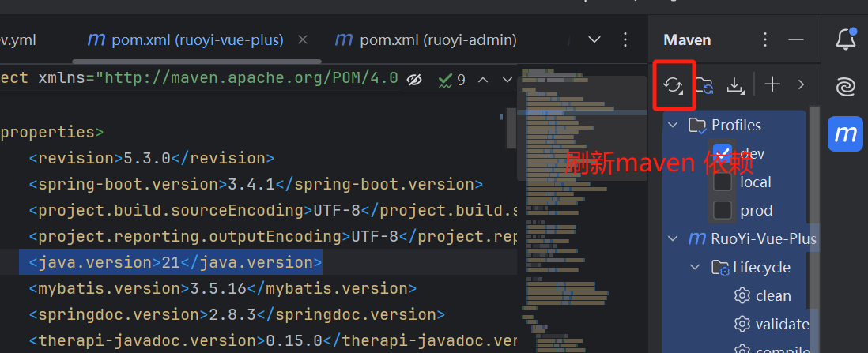Enable the local profile checkbox
The image size is (868, 353).
click(723, 182)
